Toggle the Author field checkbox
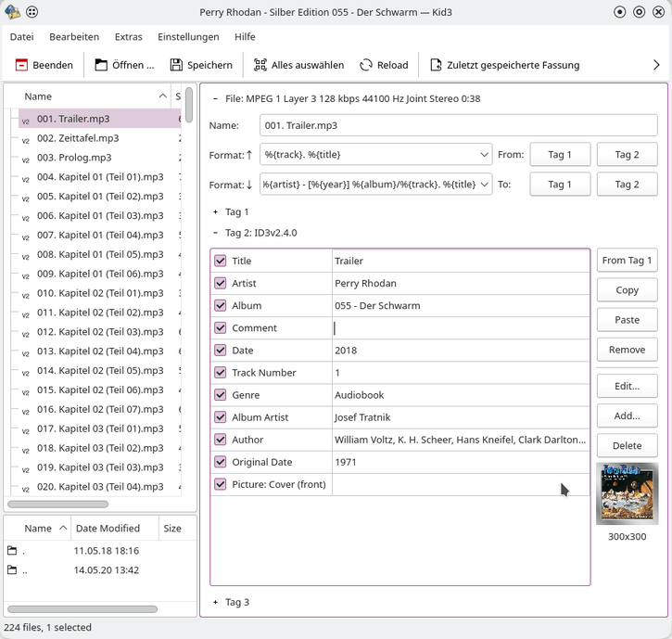The image size is (672, 639). [221, 440]
